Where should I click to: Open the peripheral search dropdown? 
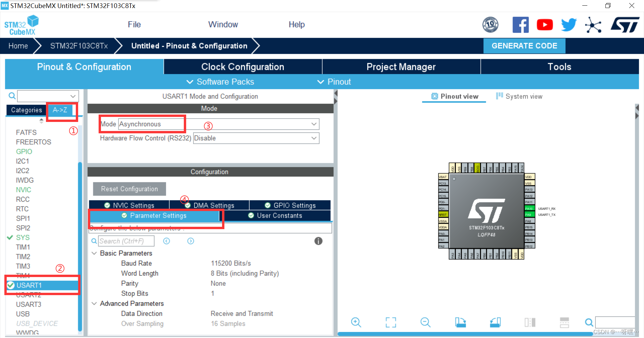pos(73,96)
